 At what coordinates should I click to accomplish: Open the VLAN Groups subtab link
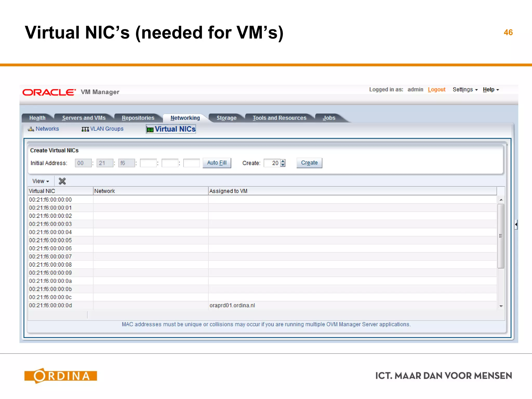pyautogui.click(x=107, y=129)
